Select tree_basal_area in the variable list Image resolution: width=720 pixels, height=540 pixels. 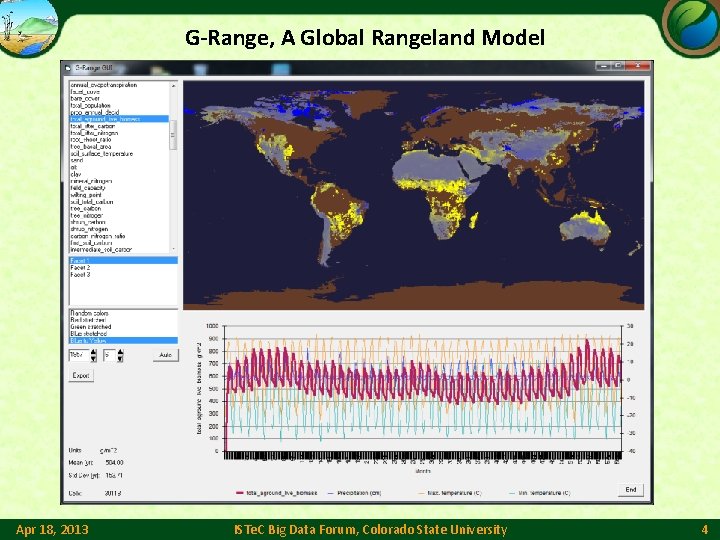[x=91, y=146]
